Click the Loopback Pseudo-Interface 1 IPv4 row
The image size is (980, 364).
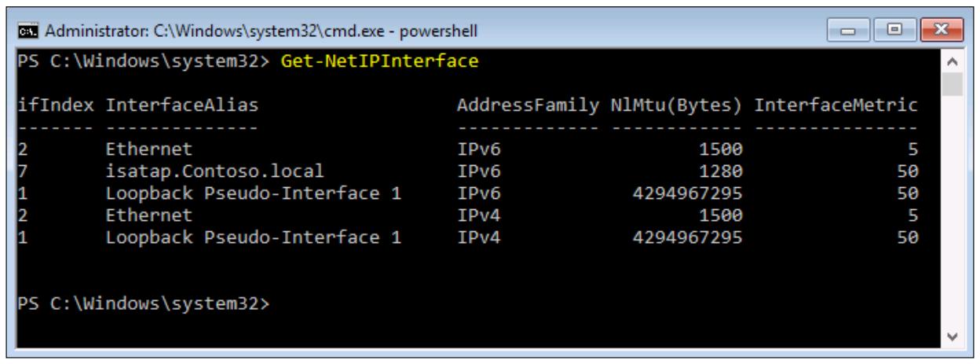[x=468, y=234]
